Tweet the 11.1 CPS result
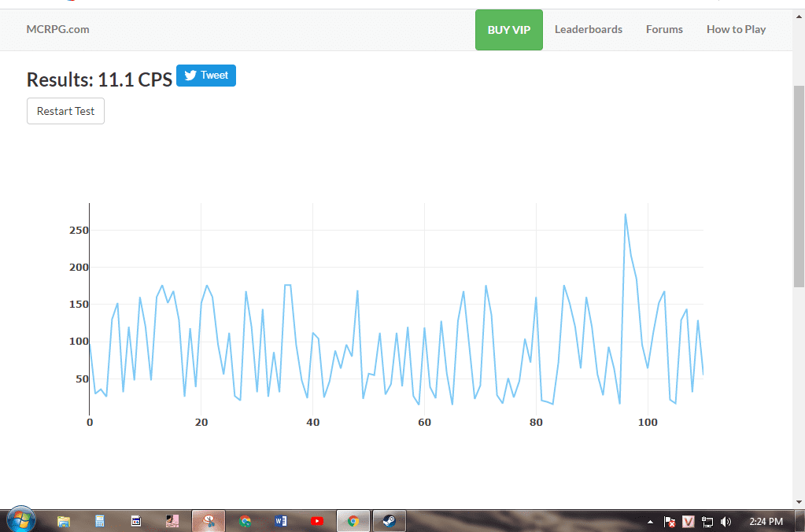The width and height of the screenshot is (805, 532). coord(206,76)
